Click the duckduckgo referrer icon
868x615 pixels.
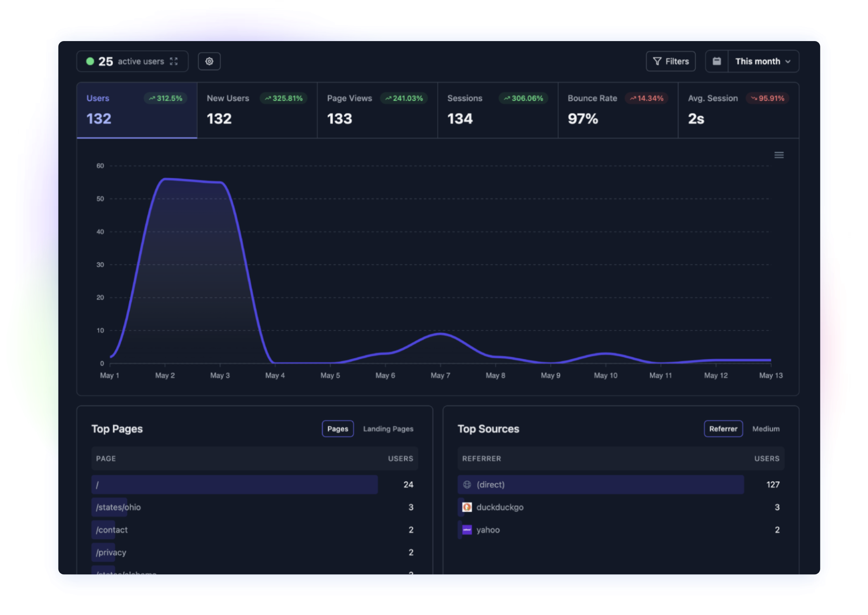pyautogui.click(x=467, y=507)
